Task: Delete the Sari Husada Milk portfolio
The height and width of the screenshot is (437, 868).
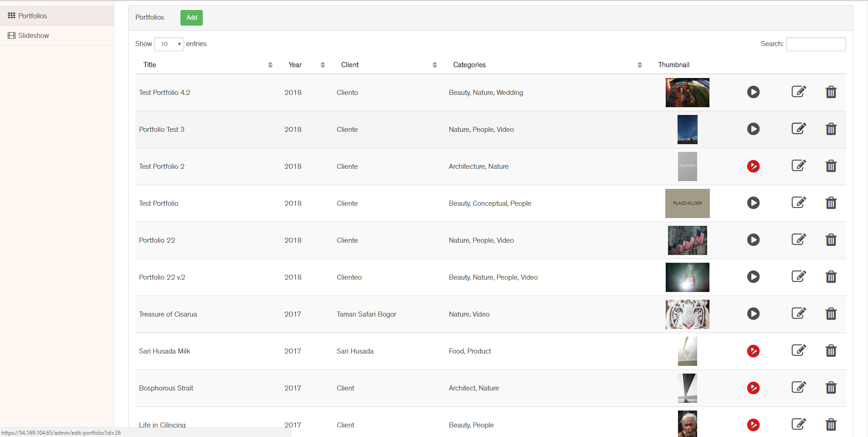Action: tap(831, 351)
